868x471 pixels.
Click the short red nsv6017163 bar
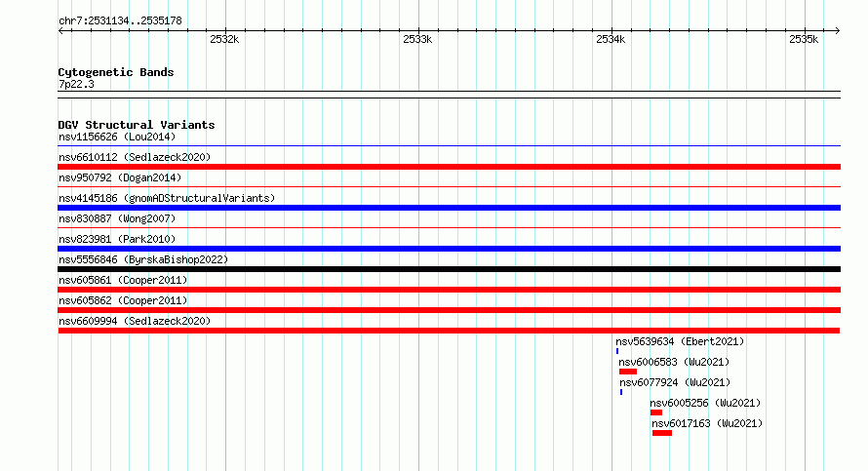click(x=662, y=433)
